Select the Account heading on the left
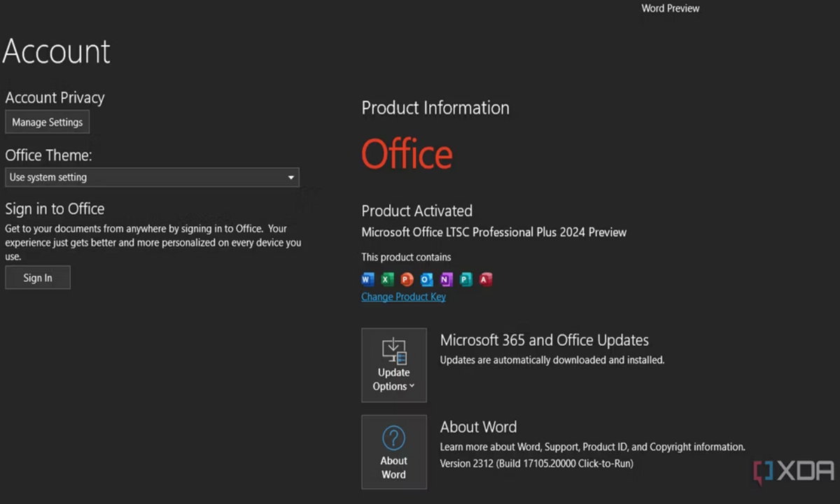The image size is (840, 504). [56, 51]
